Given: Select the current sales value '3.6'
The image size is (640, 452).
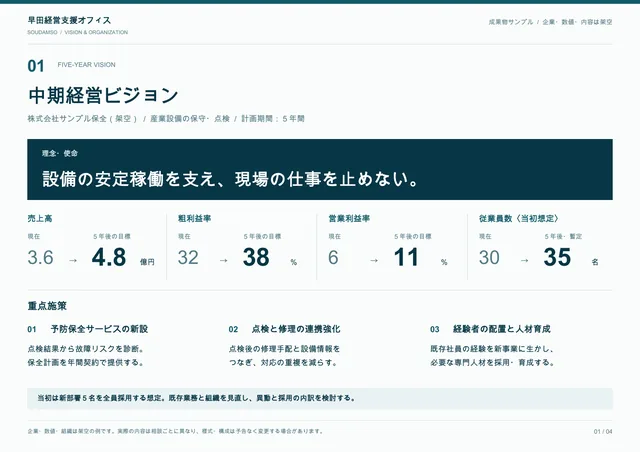Looking at the screenshot, I should tap(40, 257).
